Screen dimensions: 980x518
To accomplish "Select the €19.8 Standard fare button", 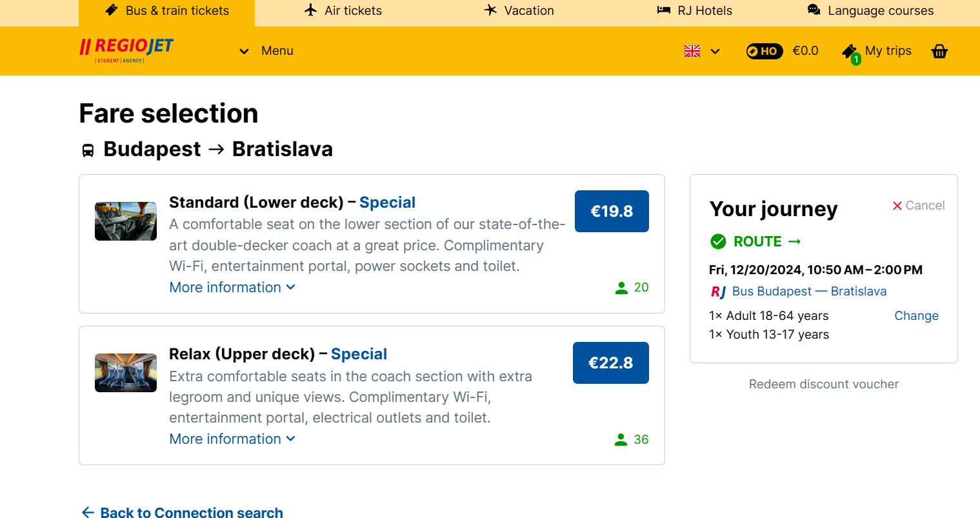I will (612, 211).
